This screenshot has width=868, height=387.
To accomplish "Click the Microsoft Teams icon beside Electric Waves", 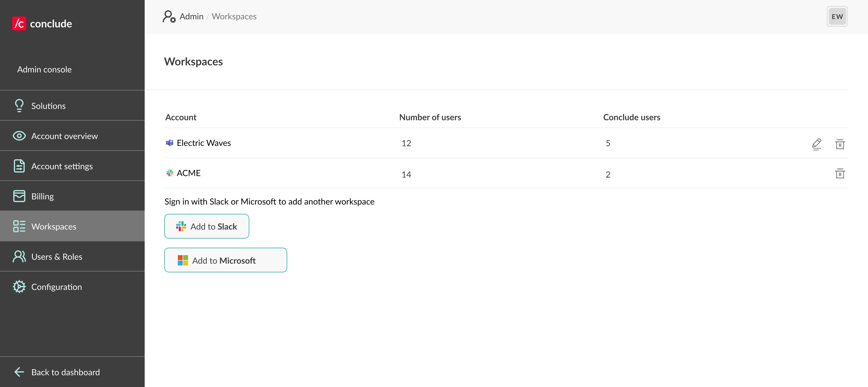I will pos(169,143).
